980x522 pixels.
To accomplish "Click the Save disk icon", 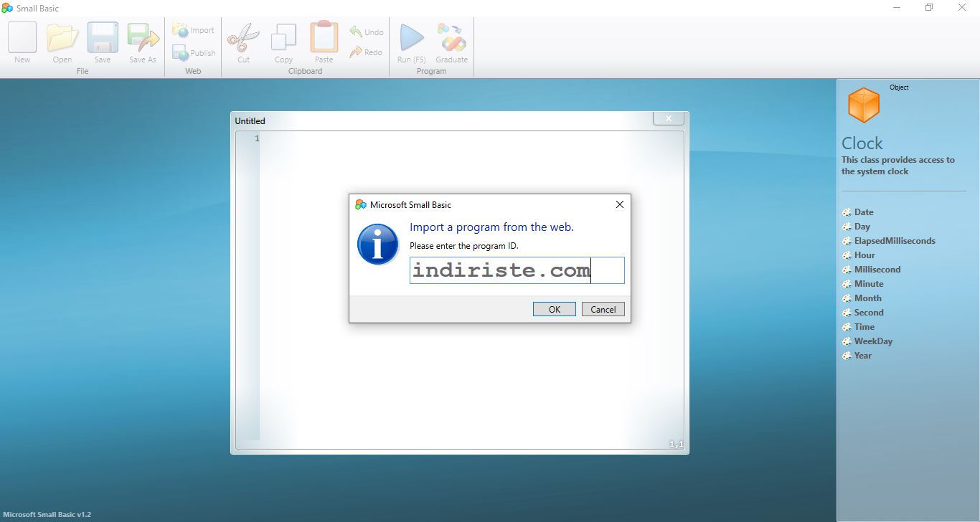I will point(103,37).
